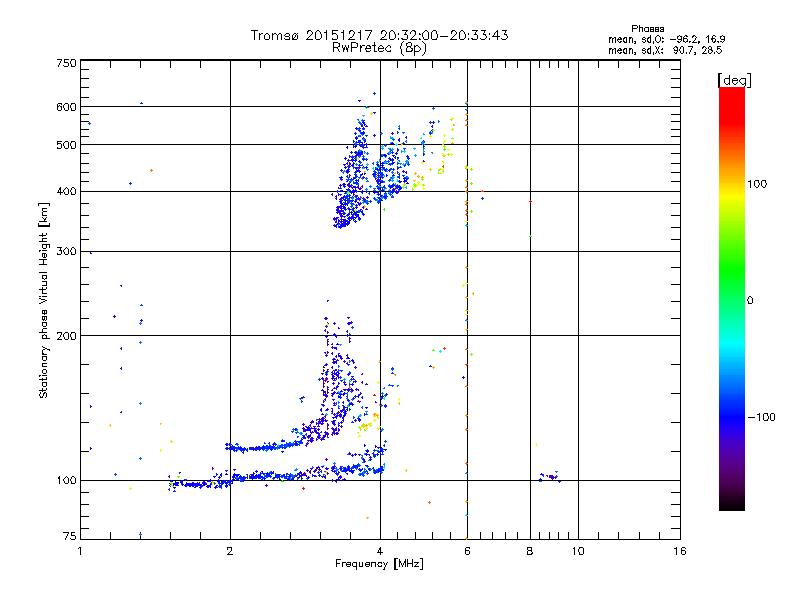Click the 'Stationary phase Virtual Height [km]' label
Viewport: 800px width, 600px height.
[x=44, y=301]
